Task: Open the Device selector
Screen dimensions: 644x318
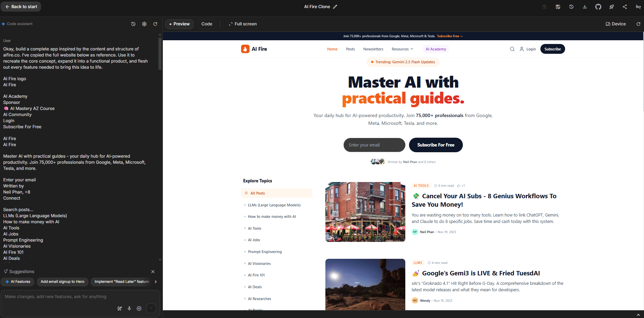Action: pos(616,24)
